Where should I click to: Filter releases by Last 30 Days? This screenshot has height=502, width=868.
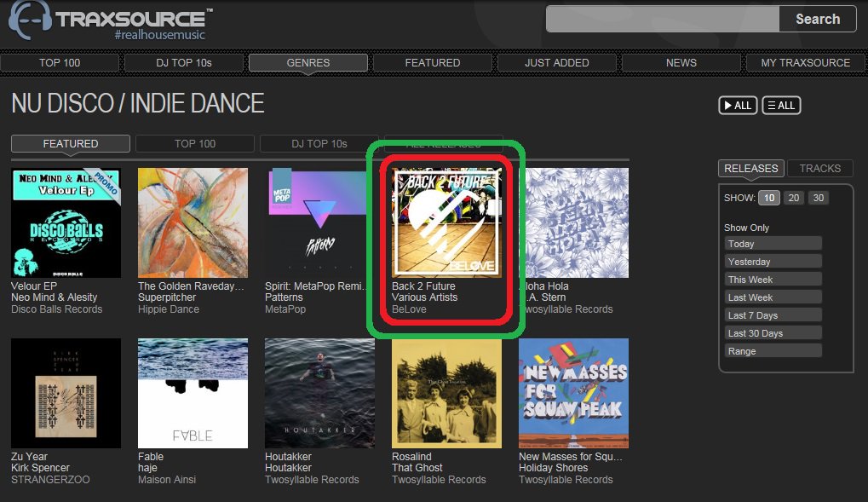[x=773, y=333]
